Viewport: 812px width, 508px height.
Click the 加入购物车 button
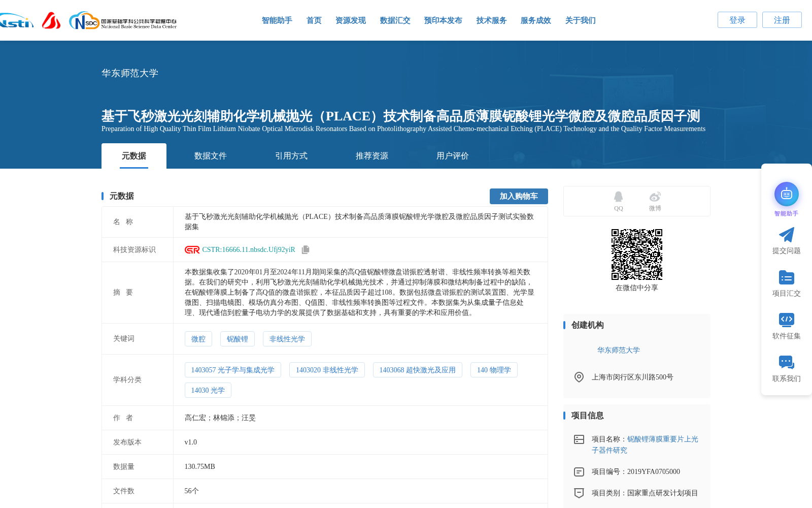pos(519,196)
